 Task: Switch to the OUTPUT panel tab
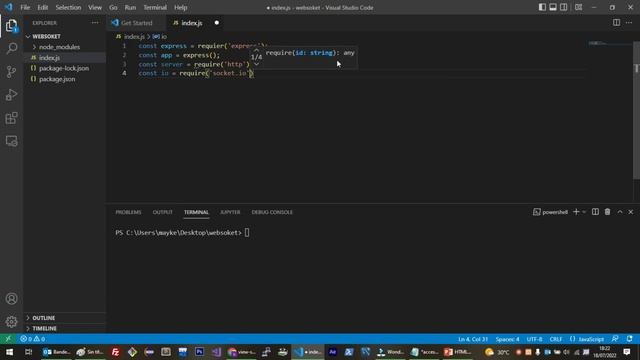point(162,212)
